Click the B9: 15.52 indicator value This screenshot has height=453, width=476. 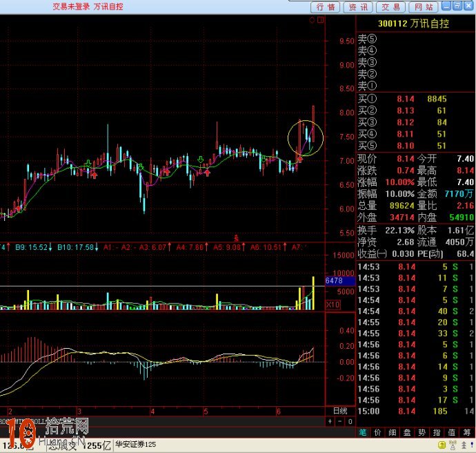coord(34,247)
